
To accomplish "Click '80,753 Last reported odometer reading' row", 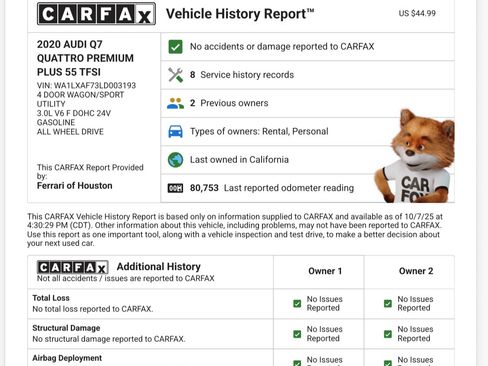I will 307,188.
